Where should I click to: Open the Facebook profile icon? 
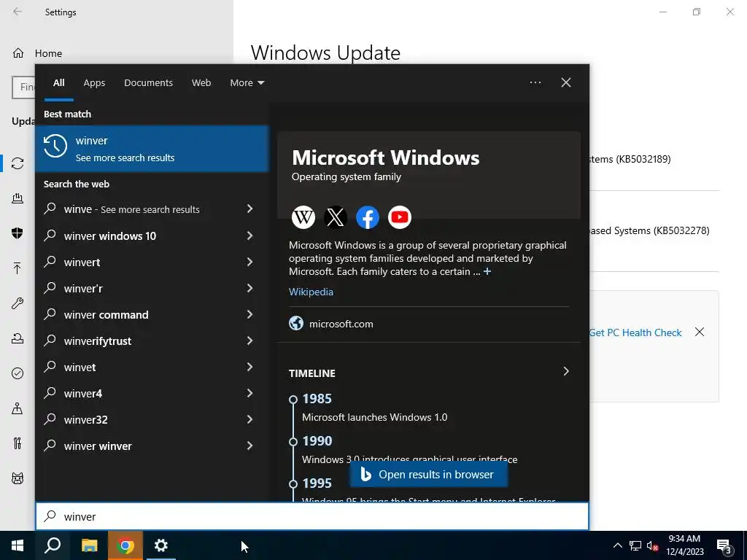click(x=368, y=217)
